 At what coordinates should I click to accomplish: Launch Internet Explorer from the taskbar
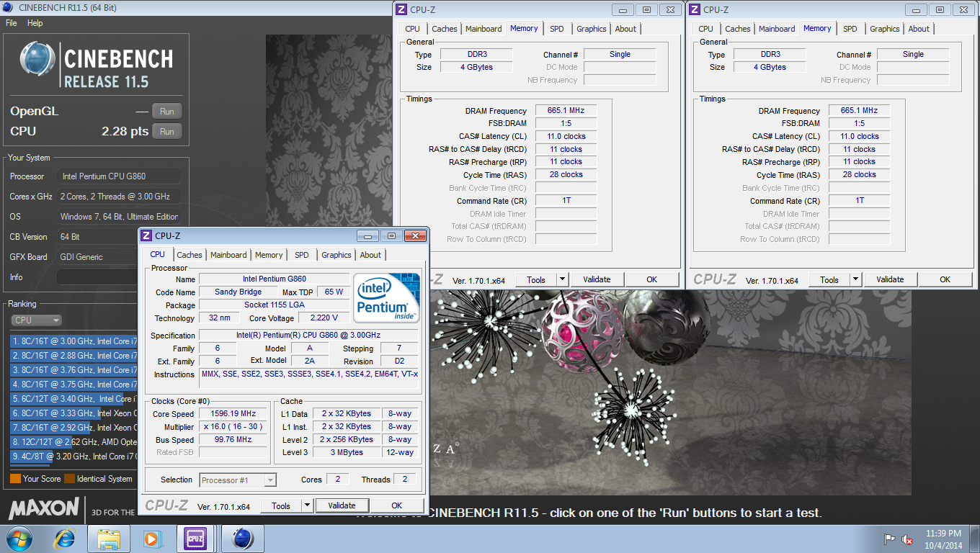(x=65, y=539)
